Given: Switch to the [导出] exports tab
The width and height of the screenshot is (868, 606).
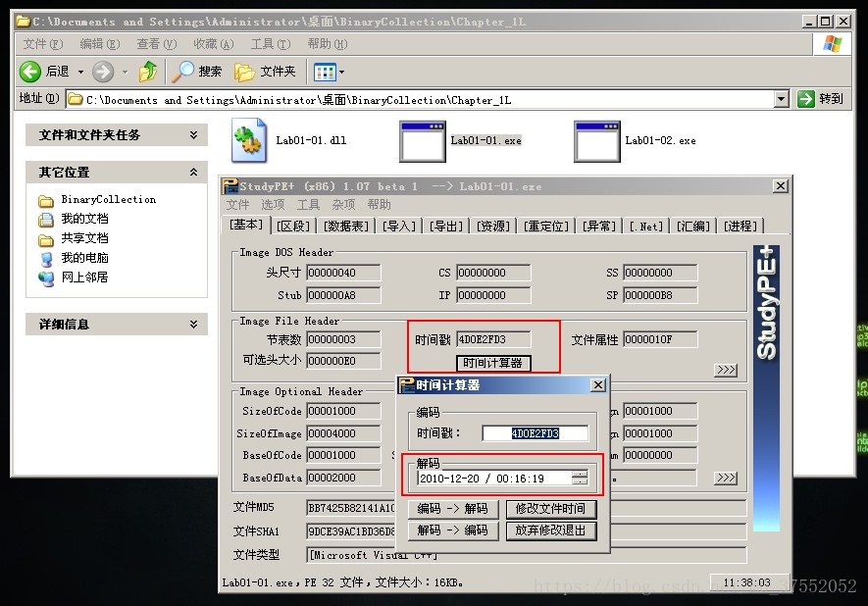Looking at the screenshot, I should pos(446,227).
